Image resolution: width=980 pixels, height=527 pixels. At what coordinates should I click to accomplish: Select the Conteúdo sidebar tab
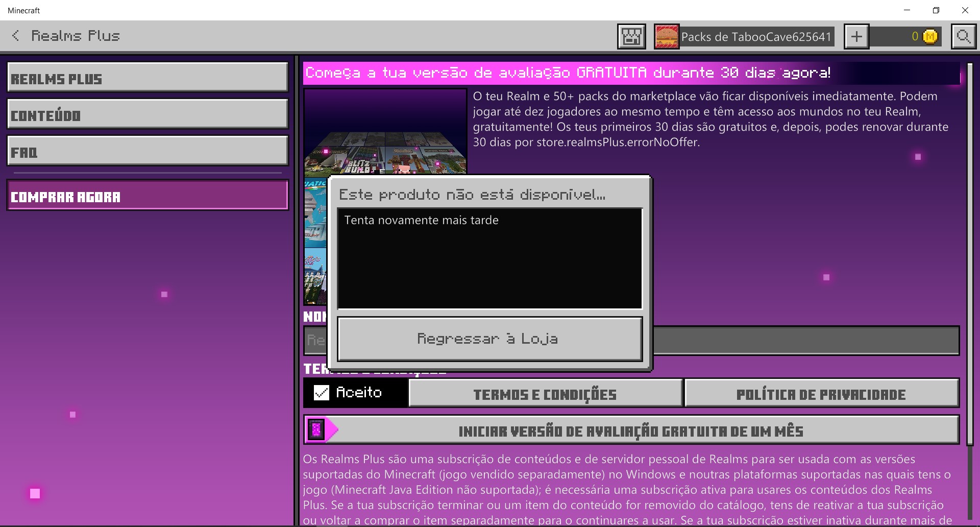[148, 114]
